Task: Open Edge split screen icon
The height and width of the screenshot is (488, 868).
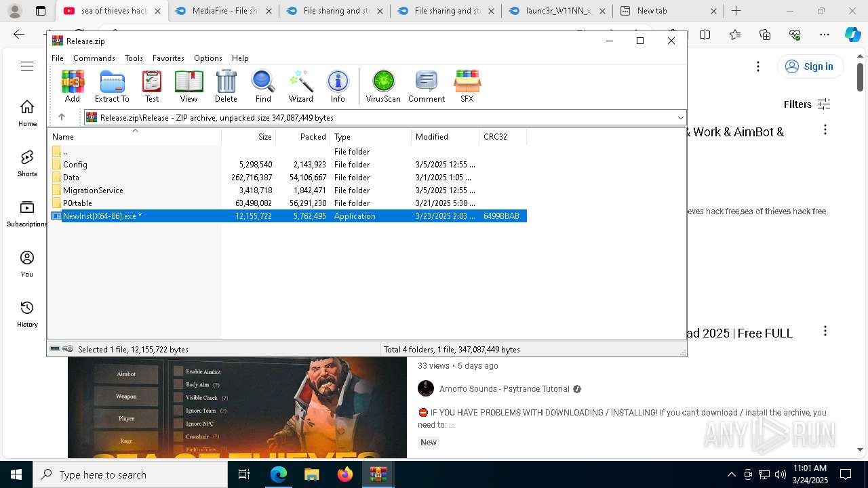Action: (x=705, y=35)
